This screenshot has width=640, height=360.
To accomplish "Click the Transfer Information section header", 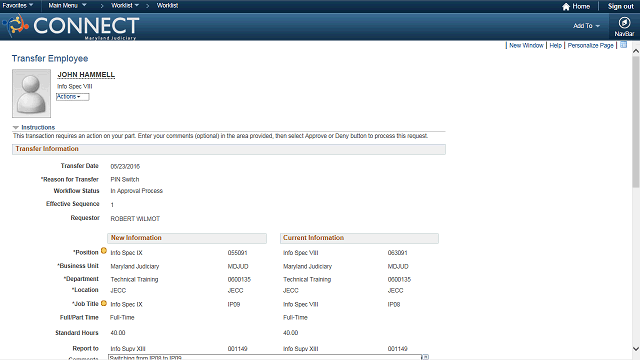I will click(229, 149).
